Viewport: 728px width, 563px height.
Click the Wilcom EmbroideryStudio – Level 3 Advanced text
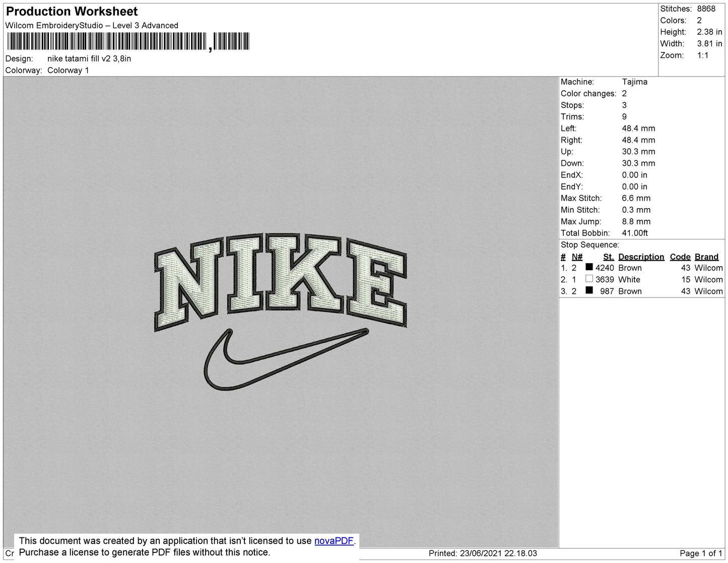click(92, 25)
